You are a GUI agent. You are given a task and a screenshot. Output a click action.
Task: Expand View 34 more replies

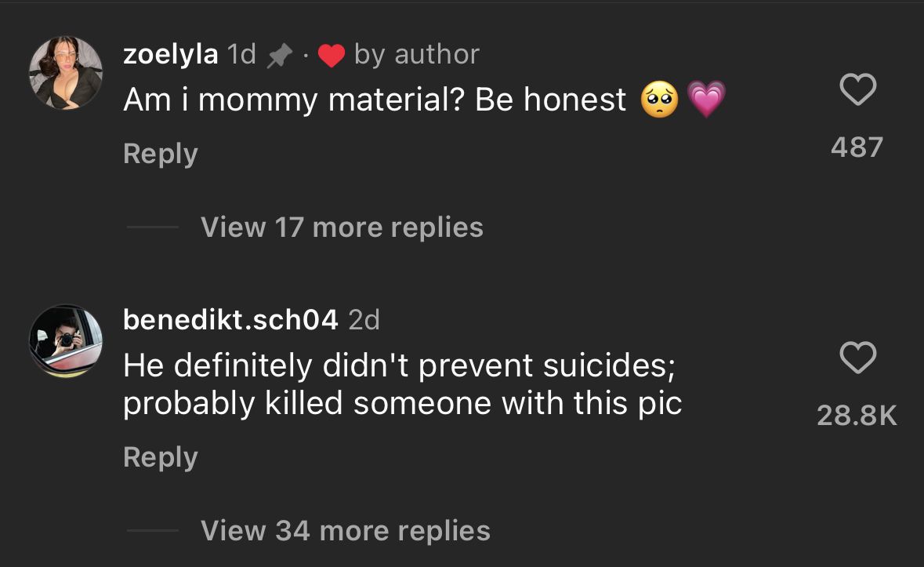coord(345,531)
